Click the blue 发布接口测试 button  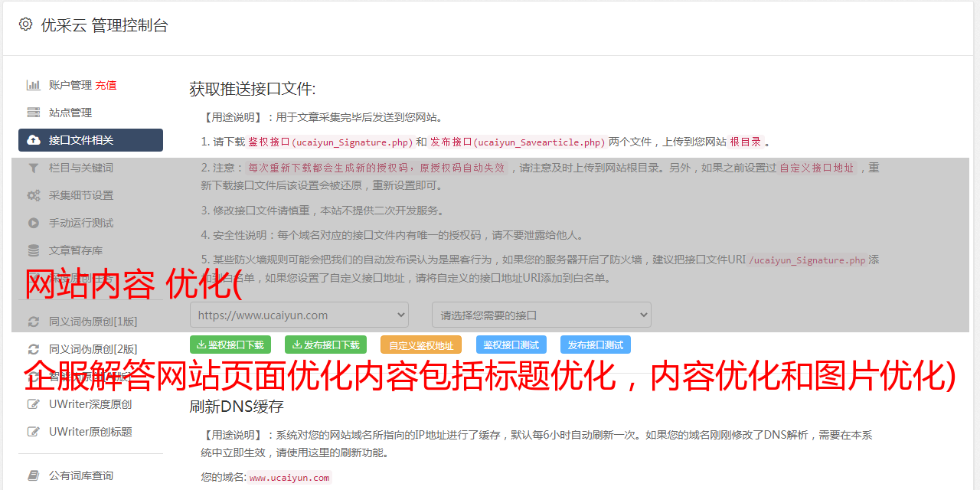(x=596, y=345)
